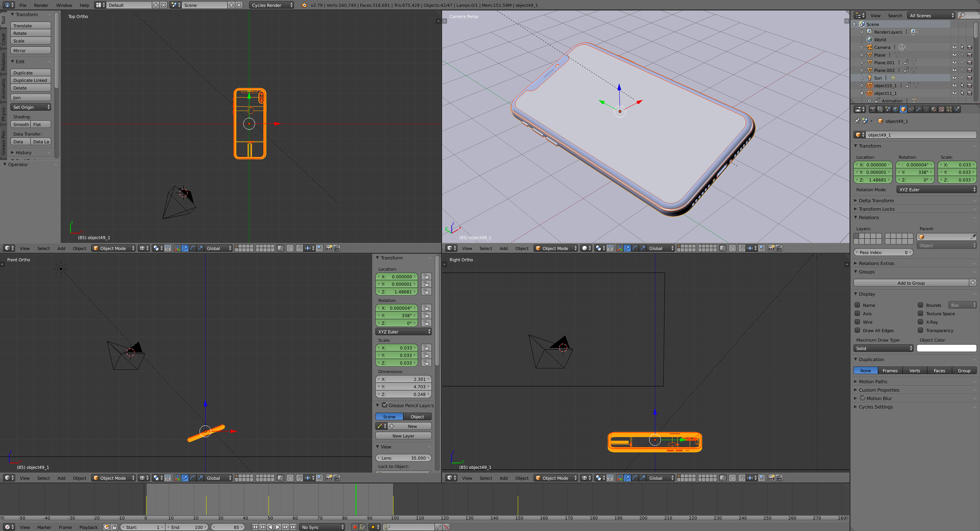Open the Cycles Render engine dropdown
Screen dimensions: 980x531
click(x=272, y=5)
